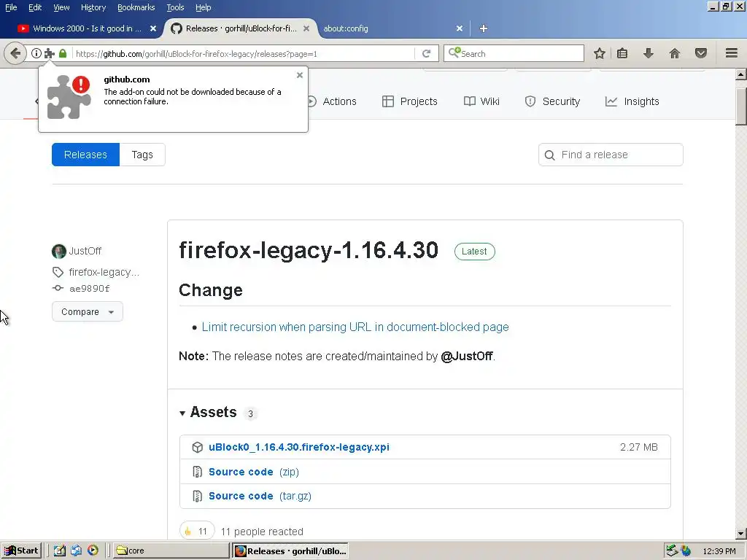Open History menu
This screenshot has height=560, width=747.
93,7
